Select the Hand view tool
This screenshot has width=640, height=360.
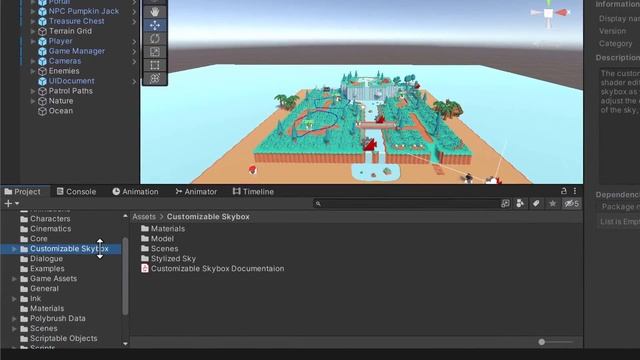coord(155,12)
